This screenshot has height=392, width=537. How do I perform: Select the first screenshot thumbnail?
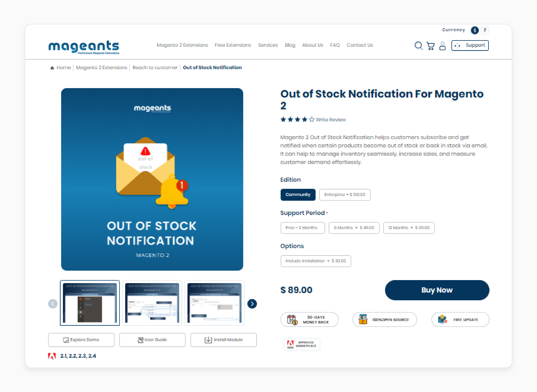point(90,303)
